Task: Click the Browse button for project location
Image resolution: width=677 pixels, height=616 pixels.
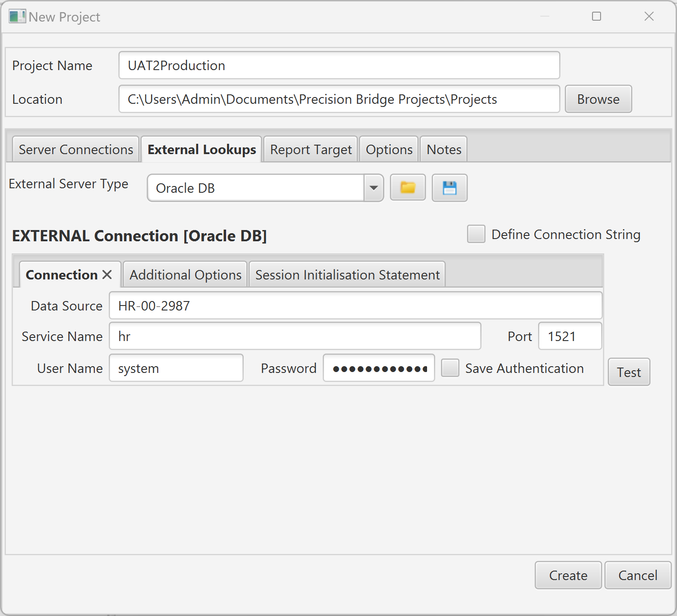Action: pyautogui.click(x=598, y=99)
